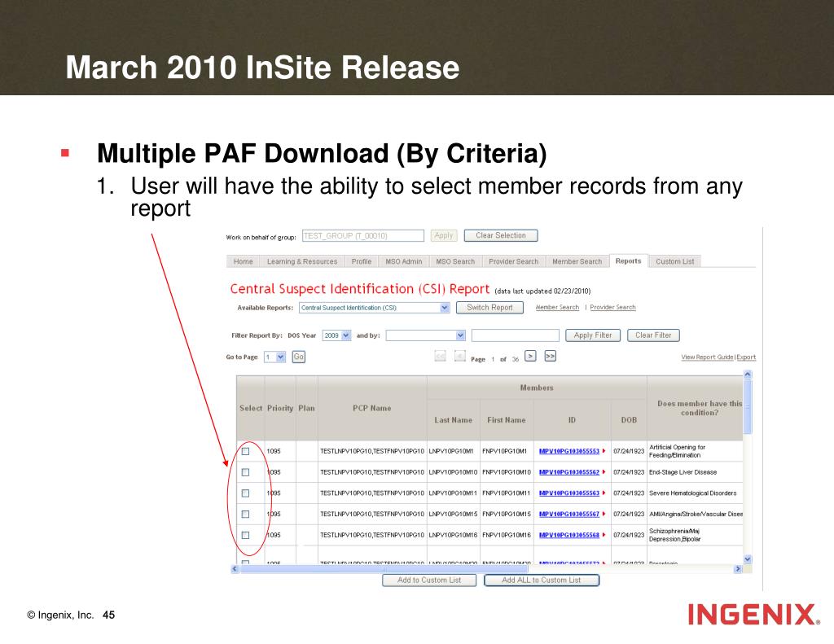Screen dimensions: 834x644
Task: Open member ID link MPV10PG103055567
Action: pyautogui.click(x=569, y=514)
